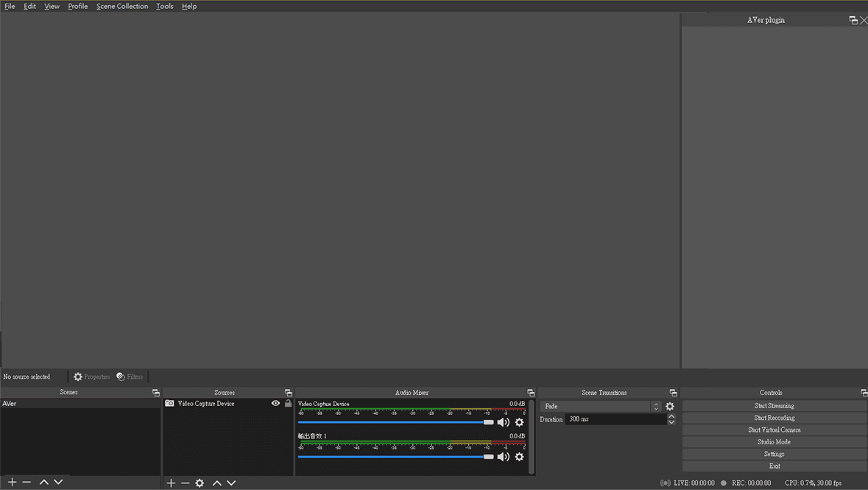The image size is (868, 490).
Task: Click the LIVE: 00:00:00 timer text
Action: pos(694,483)
